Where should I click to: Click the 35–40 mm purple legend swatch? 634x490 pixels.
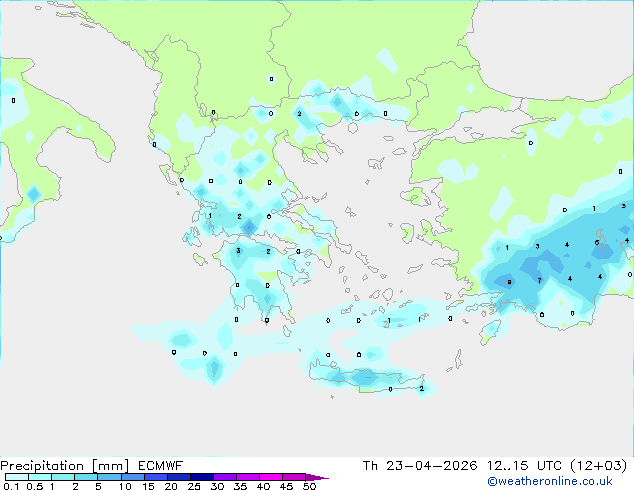point(248,477)
